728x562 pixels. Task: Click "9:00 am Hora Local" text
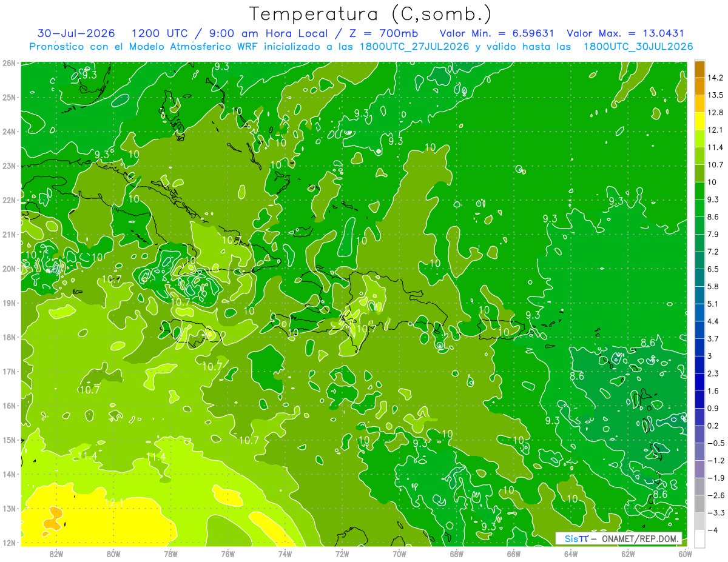point(268,33)
